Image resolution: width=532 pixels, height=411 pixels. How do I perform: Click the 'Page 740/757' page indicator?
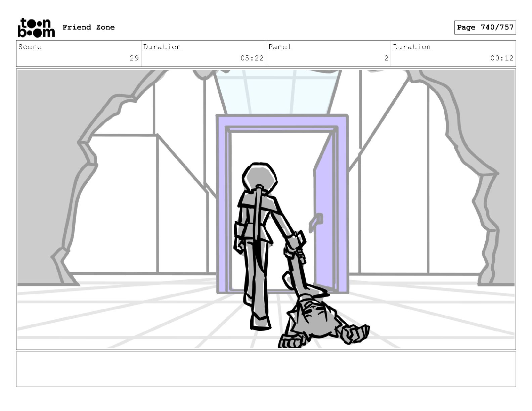[x=485, y=28]
